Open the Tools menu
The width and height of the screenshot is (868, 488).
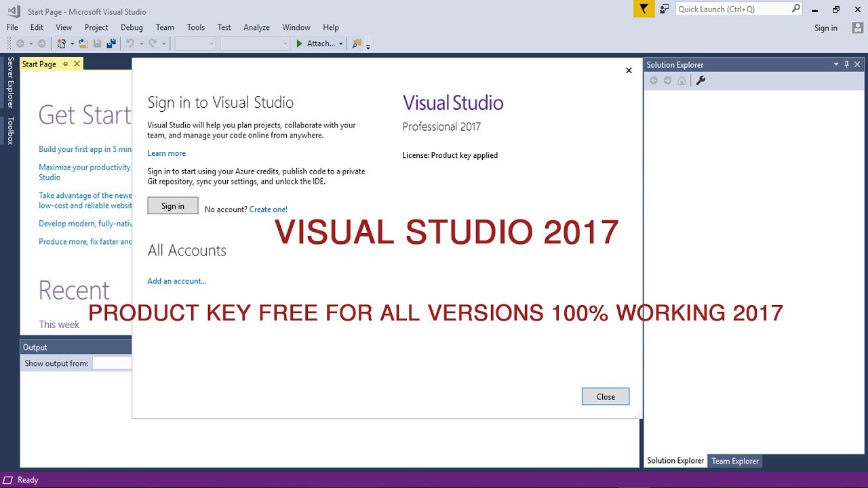tap(196, 27)
